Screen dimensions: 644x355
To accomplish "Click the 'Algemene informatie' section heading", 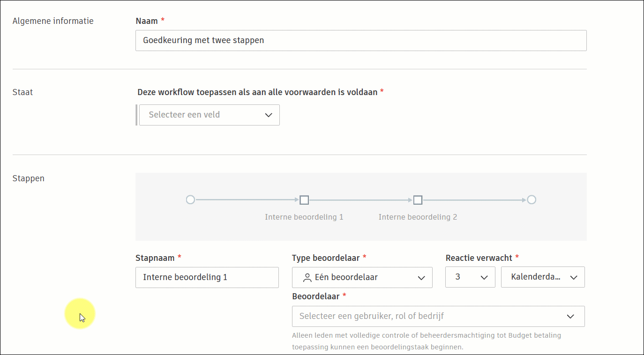I will (53, 21).
